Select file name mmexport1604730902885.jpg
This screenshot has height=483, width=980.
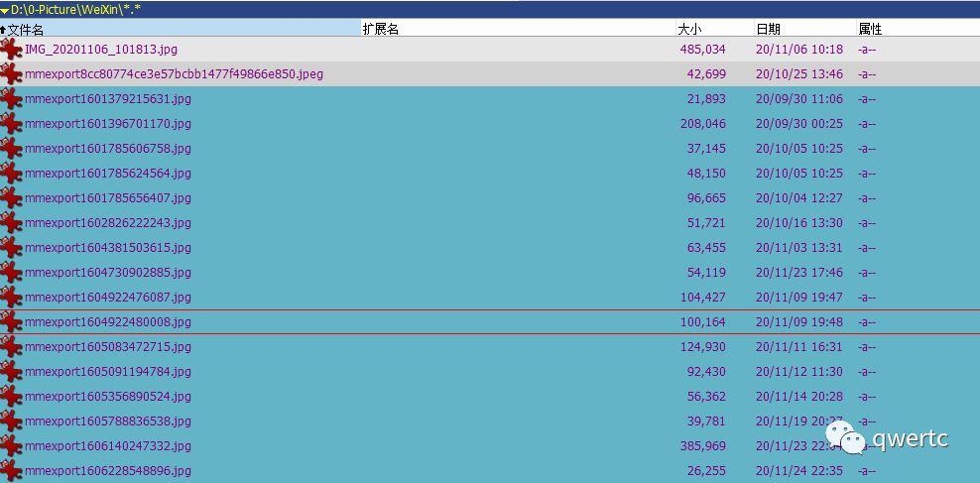tap(108, 273)
